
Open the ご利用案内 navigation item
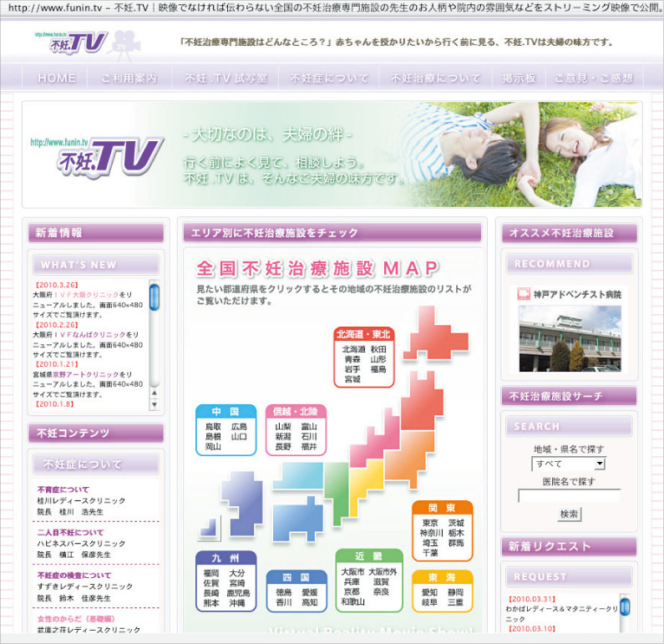coord(129,78)
